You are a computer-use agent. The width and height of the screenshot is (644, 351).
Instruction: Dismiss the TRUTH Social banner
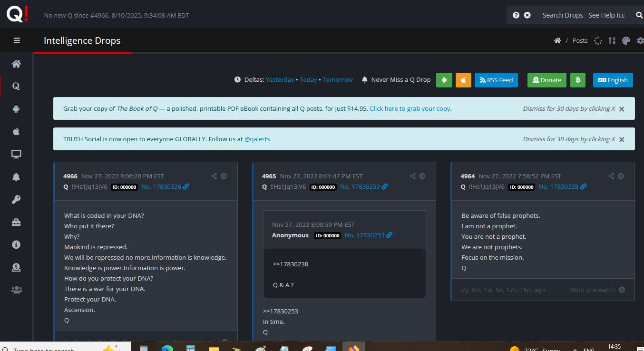(x=621, y=139)
